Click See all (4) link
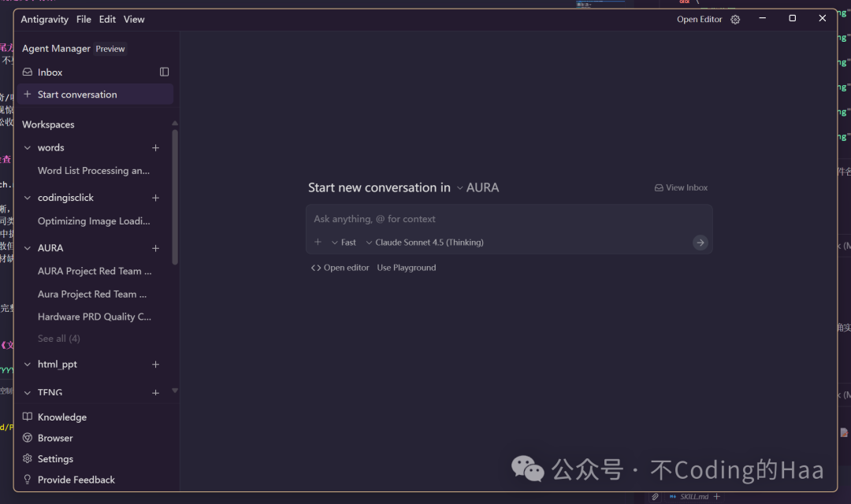Image resolution: width=851 pixels, height=504 pixels. (58, 339)
